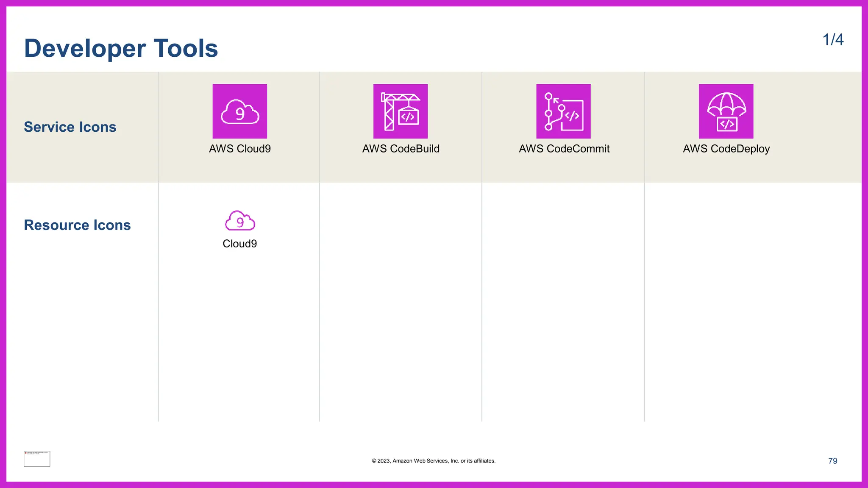Click the "Resource Icons" row heading

77,225
